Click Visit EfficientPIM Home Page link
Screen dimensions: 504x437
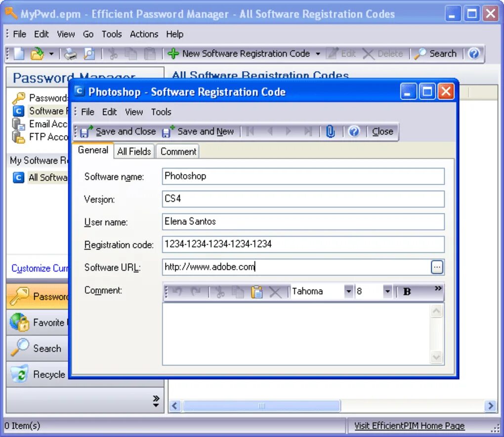click(409, 426)
